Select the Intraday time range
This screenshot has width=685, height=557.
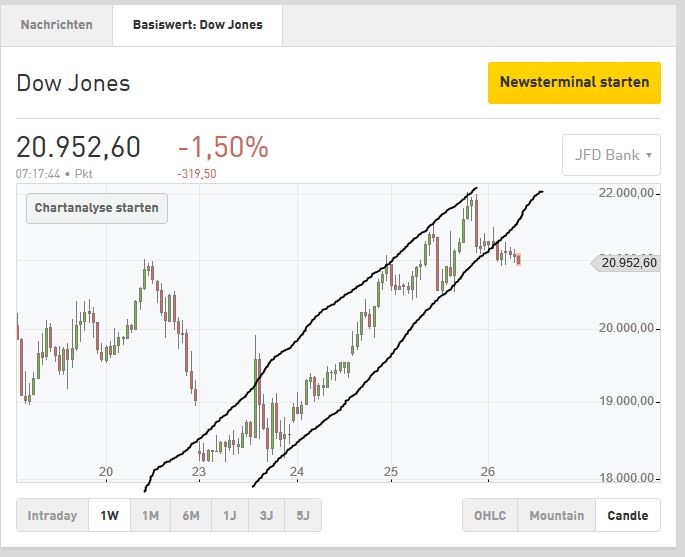coord(52,516)
